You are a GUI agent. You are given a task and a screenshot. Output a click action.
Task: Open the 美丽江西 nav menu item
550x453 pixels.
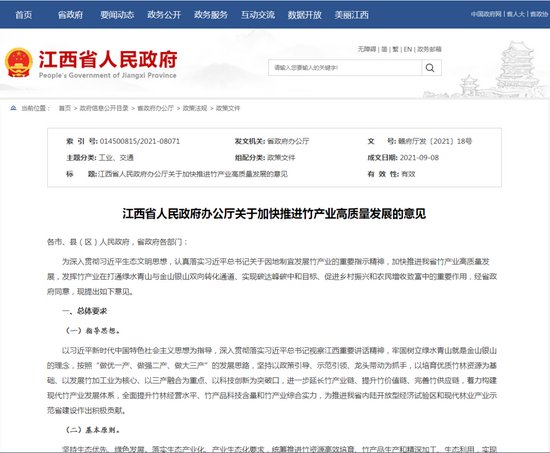coord(352,15)
